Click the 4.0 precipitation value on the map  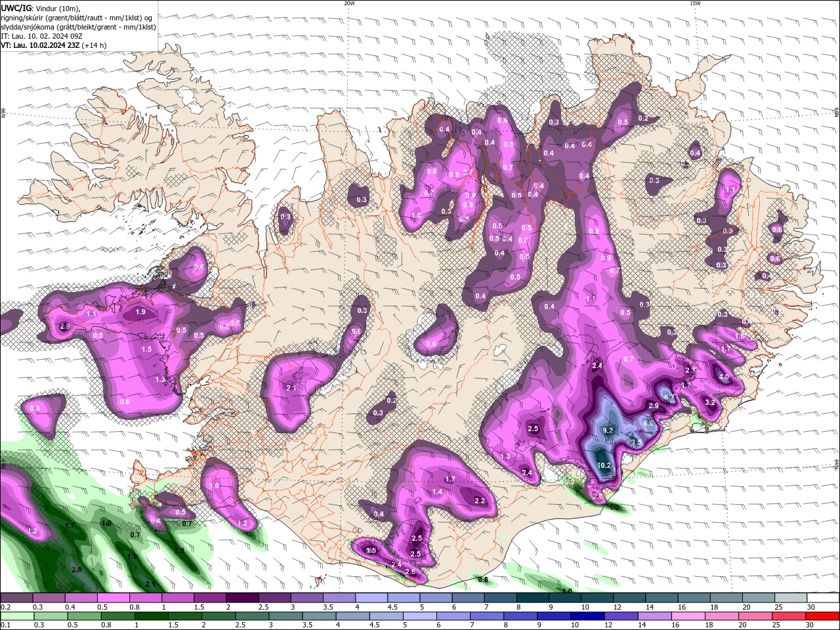coord(724,377)
